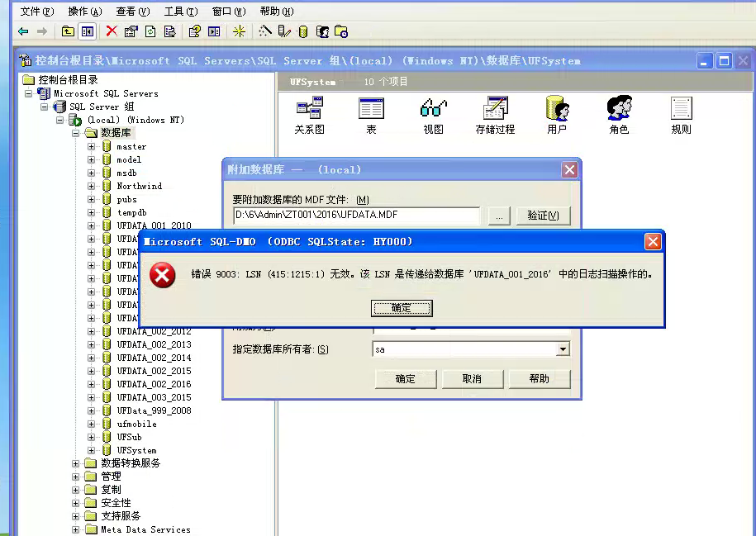
Task: Click 确定 in the 附加数据库 dialog
Action: tap(406, 379)
